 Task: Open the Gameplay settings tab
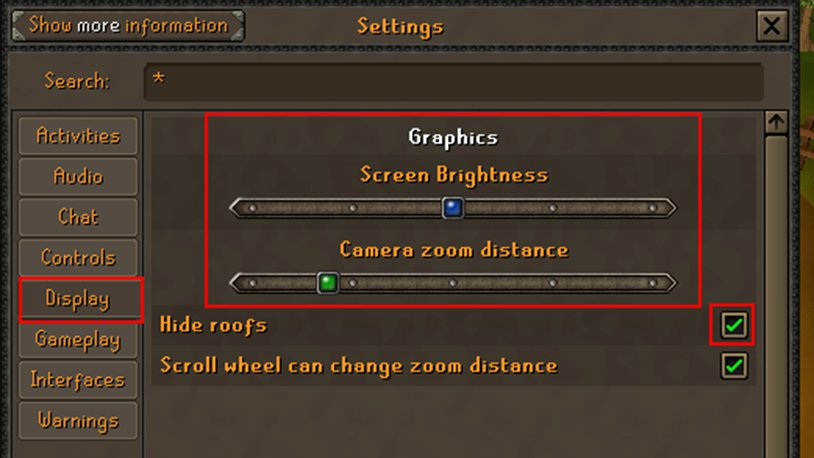(x=78, y=340)
